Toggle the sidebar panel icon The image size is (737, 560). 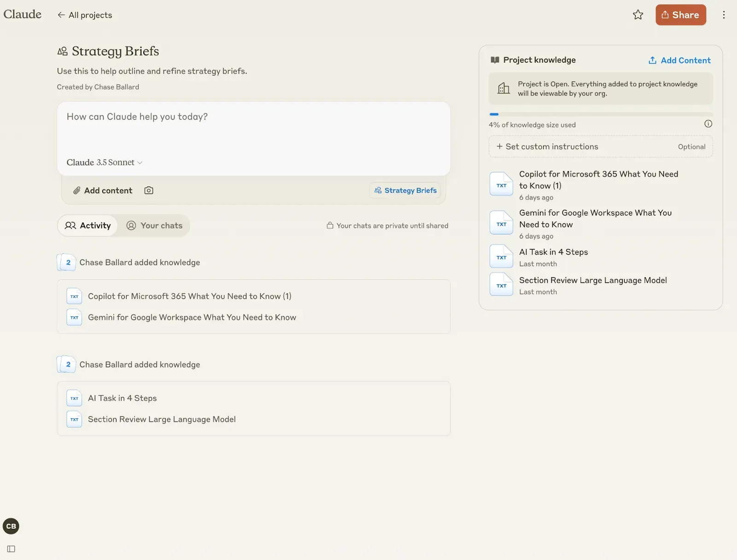(x=11, y=549)
